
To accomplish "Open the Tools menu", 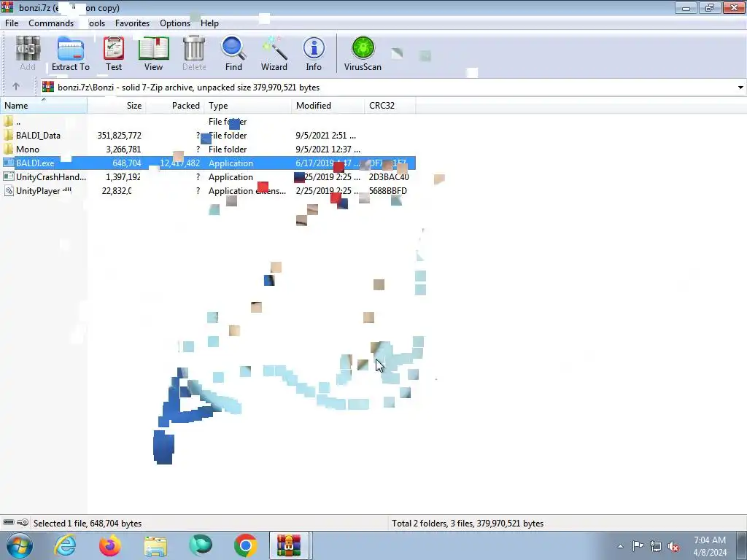I will point(94,23).
